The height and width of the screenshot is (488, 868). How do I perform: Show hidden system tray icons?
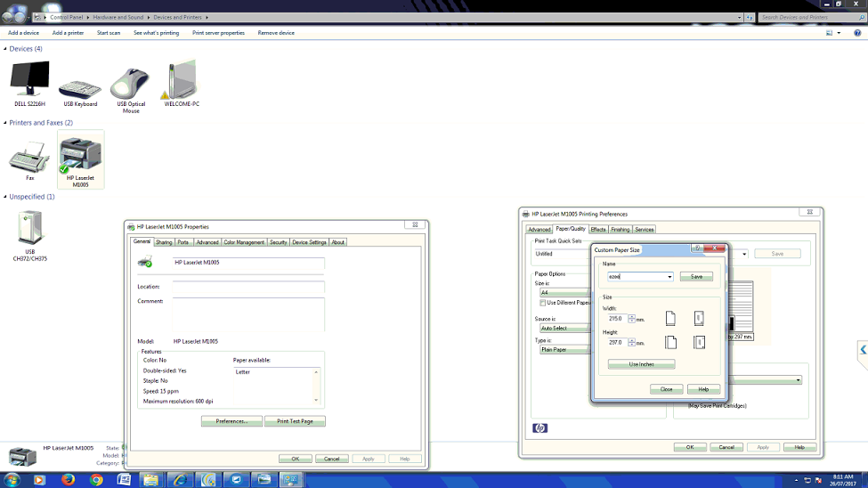click(796, 480)
